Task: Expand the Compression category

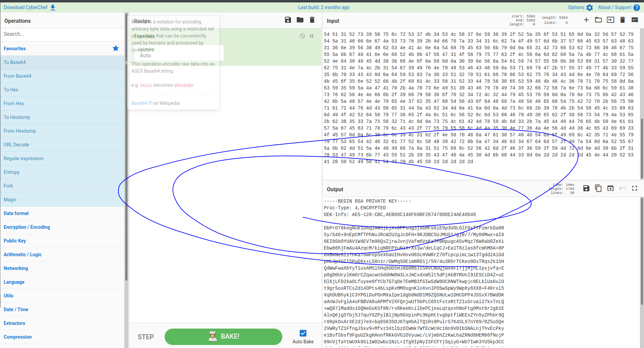Action: coord(62,337)
